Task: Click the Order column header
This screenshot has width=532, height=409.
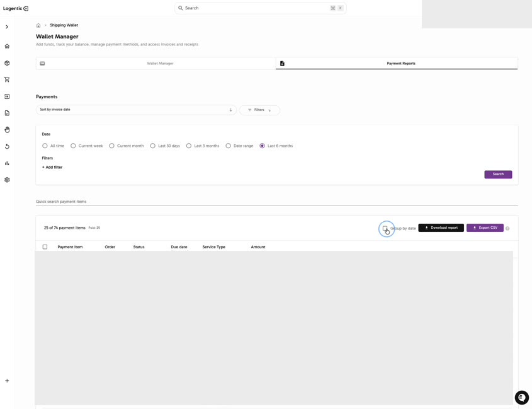Action: (110, 247)
